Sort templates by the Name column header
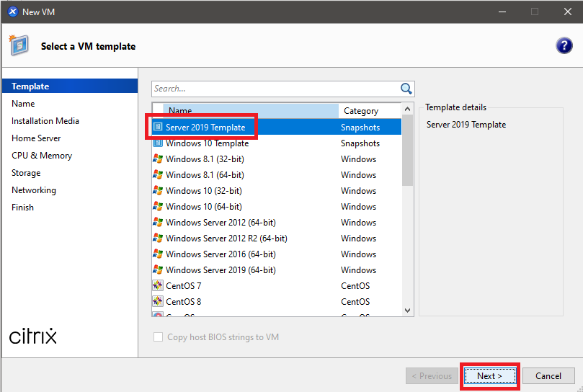Image resolution: width=583 pixels, height=392 pixels. [180, 111]
